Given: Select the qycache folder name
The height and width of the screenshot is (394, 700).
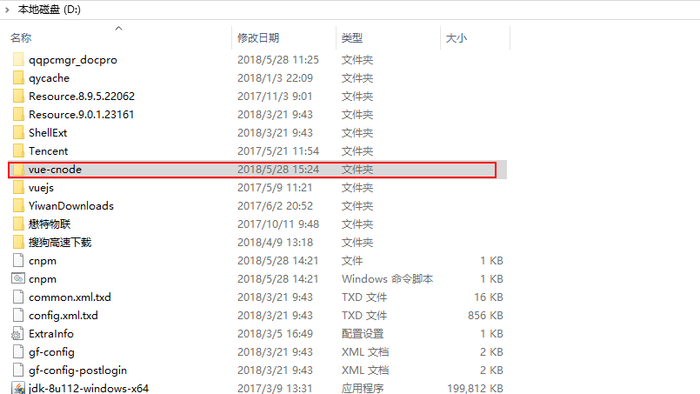Looking at the screenshot, I should [x=49, y=78].
